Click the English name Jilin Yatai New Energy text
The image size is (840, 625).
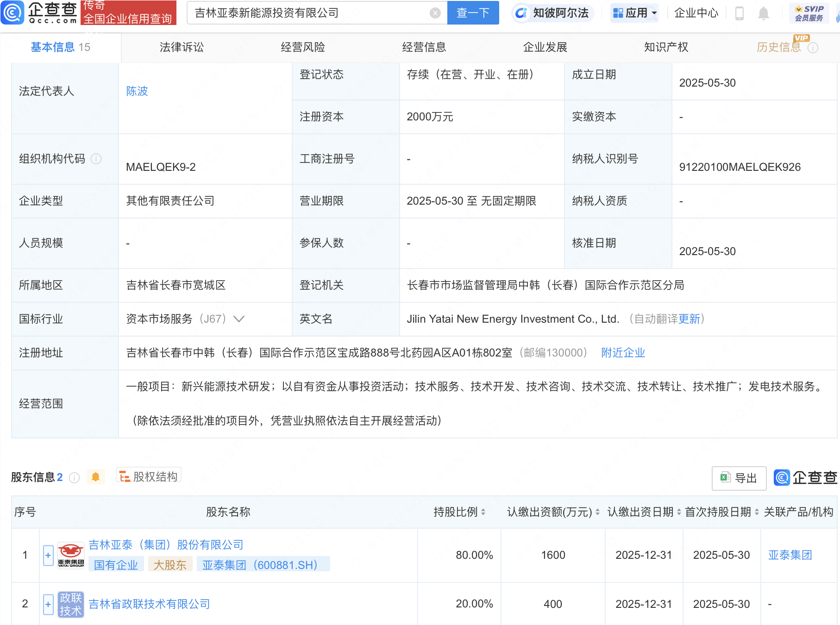tap(513, 319)
